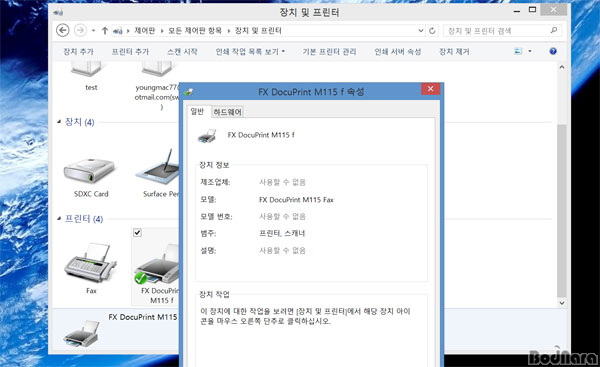Screen dimensions: 600x367
Task: Click the 제어판 breadcrumb
Action: click(x=145, y=31)
